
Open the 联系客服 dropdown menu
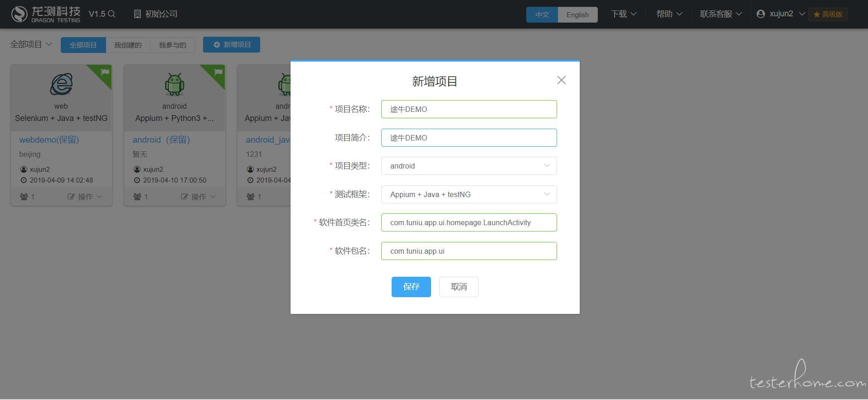[x=721, y=14]
